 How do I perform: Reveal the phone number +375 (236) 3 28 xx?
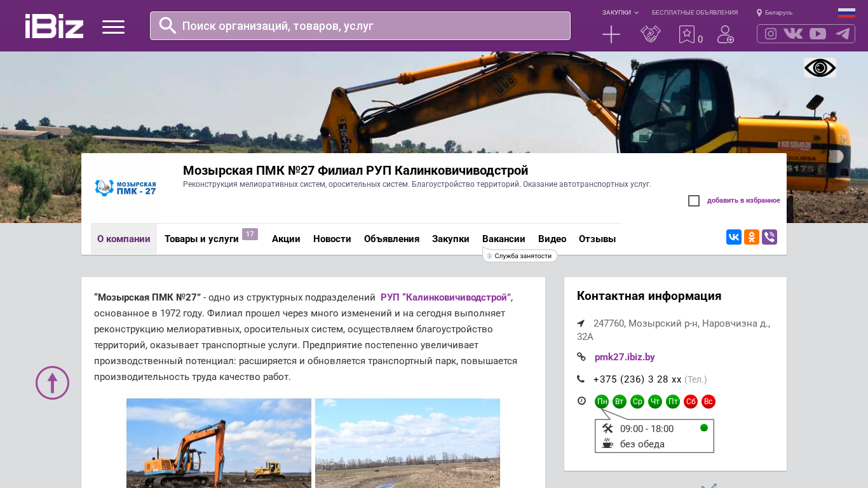coord(637,379)
